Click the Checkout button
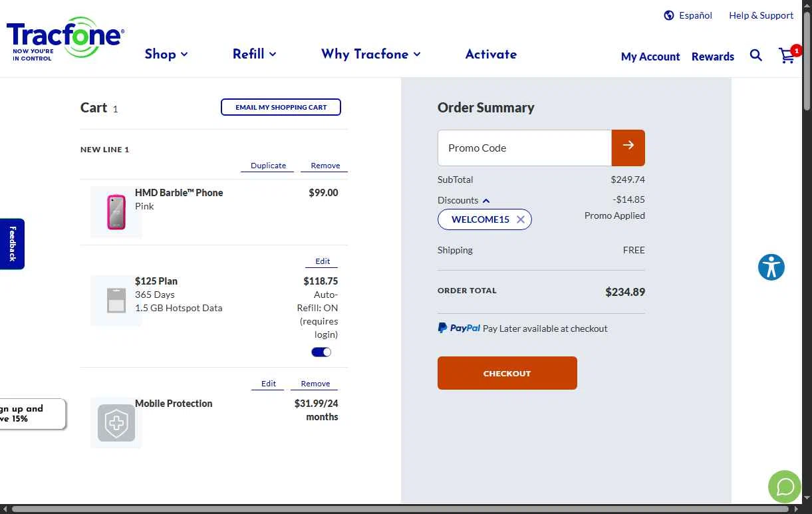Viewport: 812px width, 514px height. tap(507, 373)
